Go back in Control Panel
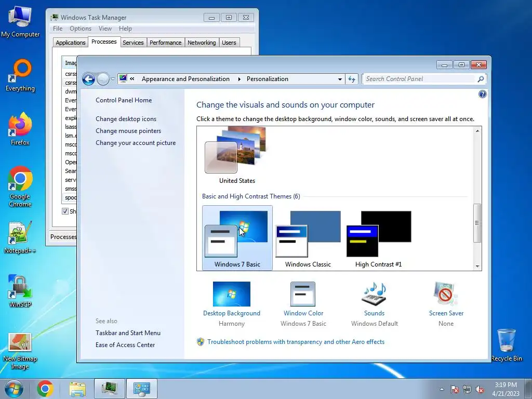Screen dimensions: 532x399 point(88,79)
